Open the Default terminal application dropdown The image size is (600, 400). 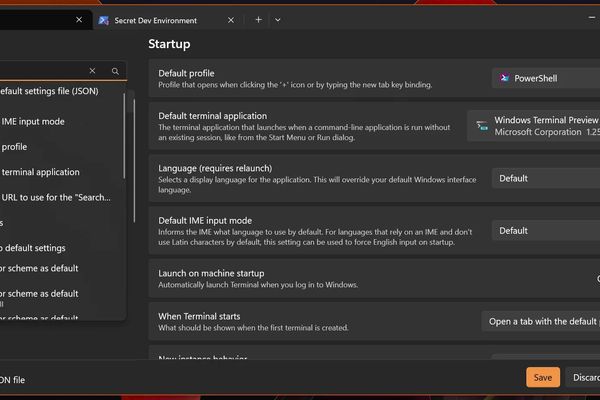[x=533, y=126]
